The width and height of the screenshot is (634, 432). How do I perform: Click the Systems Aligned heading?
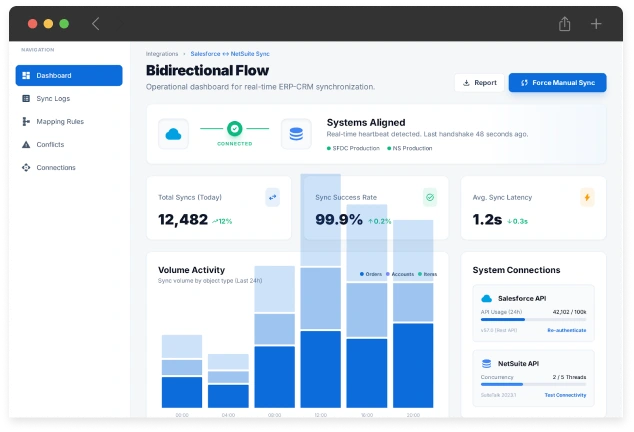[366, 123]
